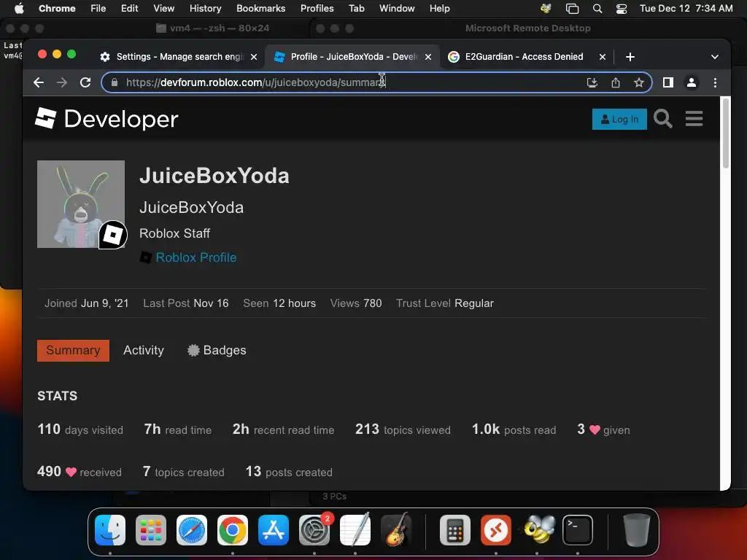747x560 pixels.
Task: Toggle the Chrome side panel icon
Action: pyautogui.click(x=668, y=82)
